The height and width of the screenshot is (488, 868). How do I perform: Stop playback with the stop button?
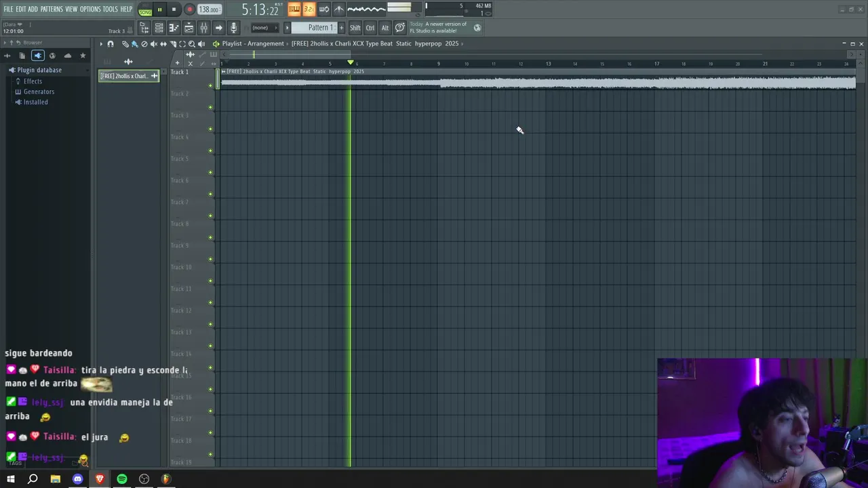point(174,9)
